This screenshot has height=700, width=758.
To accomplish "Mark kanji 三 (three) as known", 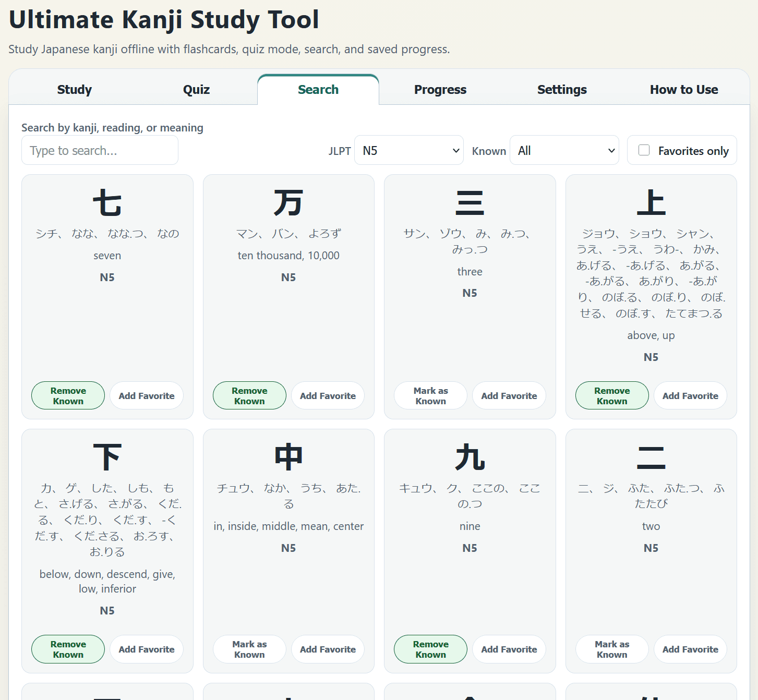I will [430, 395].
